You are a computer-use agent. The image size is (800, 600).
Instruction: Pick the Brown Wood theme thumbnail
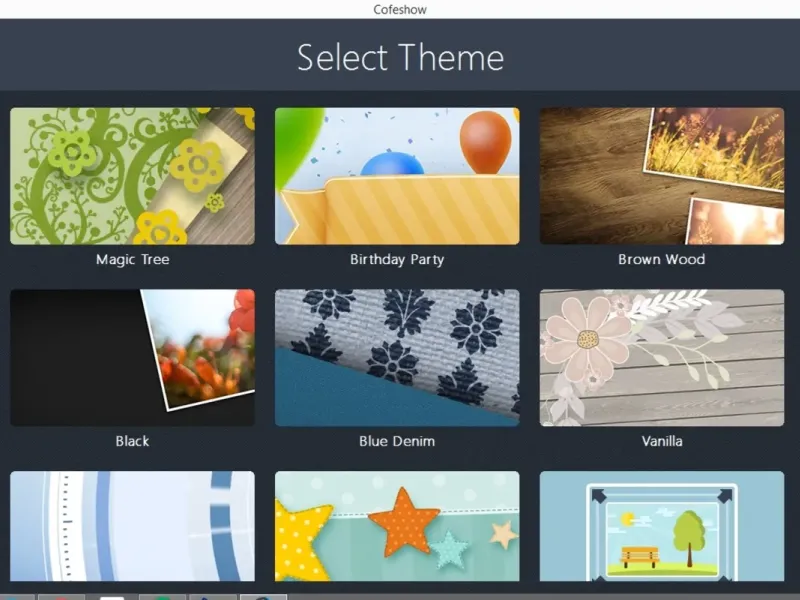coord(662,176)
